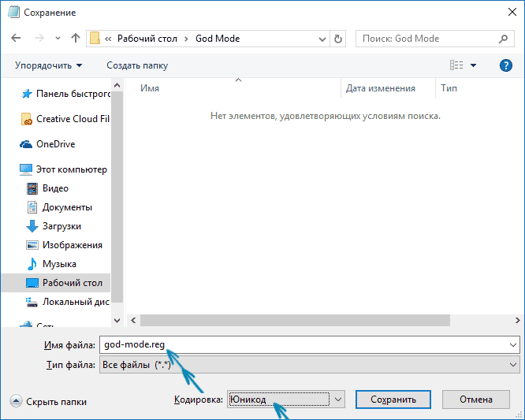Click the Notepad icon in the title bar
Image resolution: width=525 pixels, height=420 pixels.
pos(13,12)
